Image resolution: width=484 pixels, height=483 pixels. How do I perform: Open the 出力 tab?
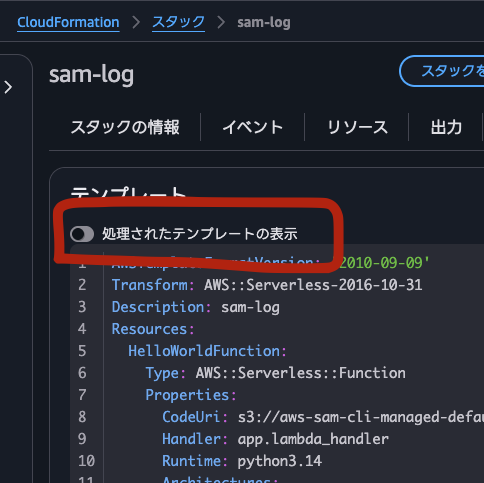click(x=446, y=127)
